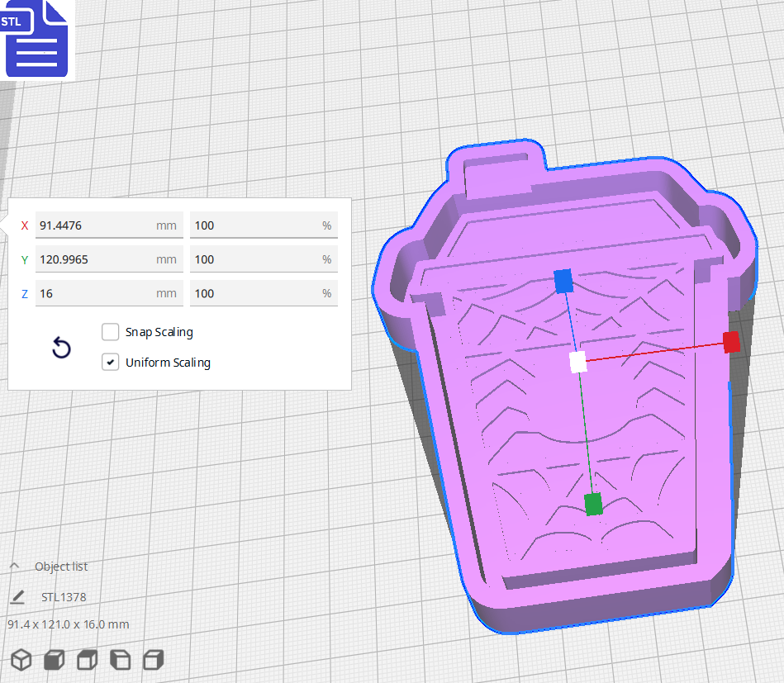Click the green Y-axis scale handle
Viewport: 784px width, 683px height.
tap(594, 504)
